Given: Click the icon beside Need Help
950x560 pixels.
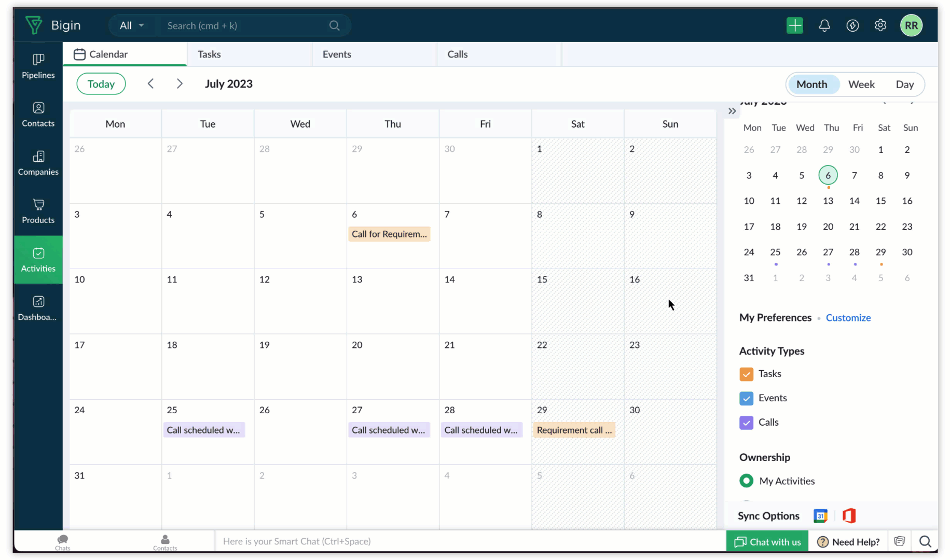Looking at the screenshot, I should [x=899, y=541].
